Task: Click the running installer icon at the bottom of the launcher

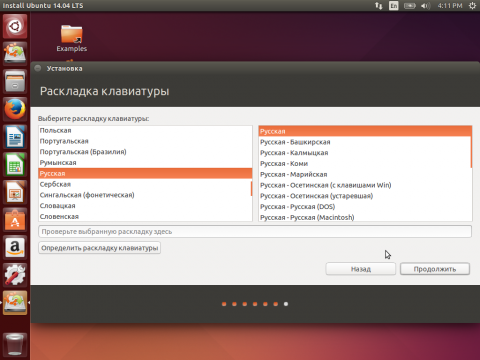Action: point(15,303)
